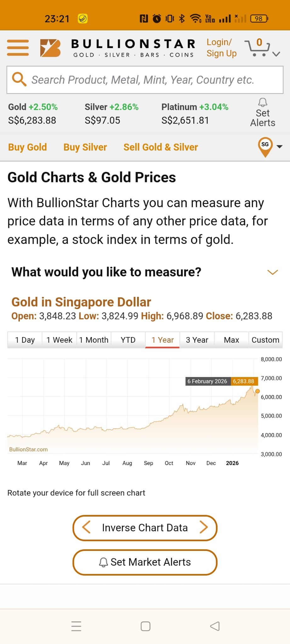Expand 'What would you like to measure?'
The image size is (290, 644).
click(x=272, y=272)
